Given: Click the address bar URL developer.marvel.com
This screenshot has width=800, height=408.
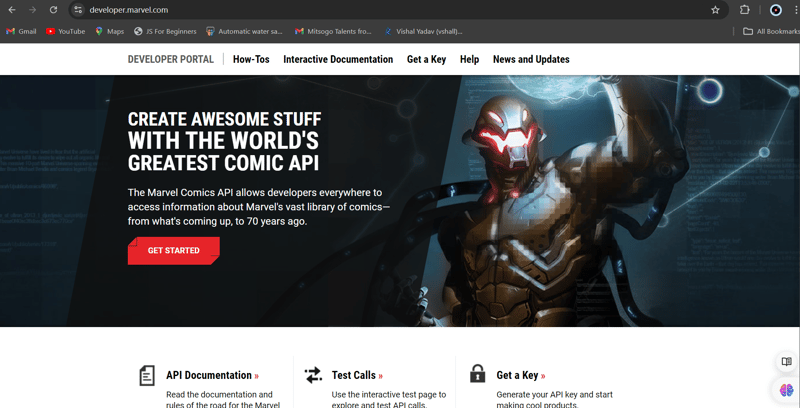Looking at the screenshot, I should pos(128,10).
